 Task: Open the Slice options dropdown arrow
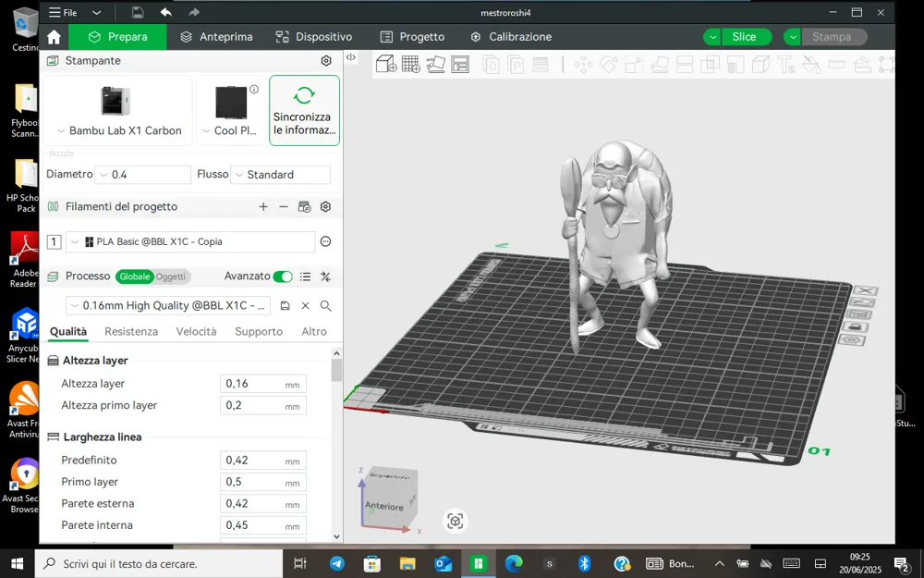tap(712, 37)
